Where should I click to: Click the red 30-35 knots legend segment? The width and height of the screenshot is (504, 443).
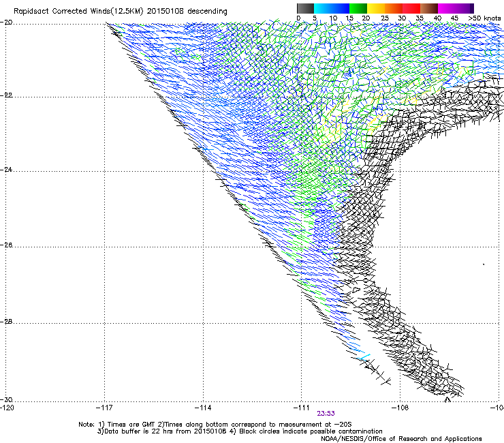point(411,8)
